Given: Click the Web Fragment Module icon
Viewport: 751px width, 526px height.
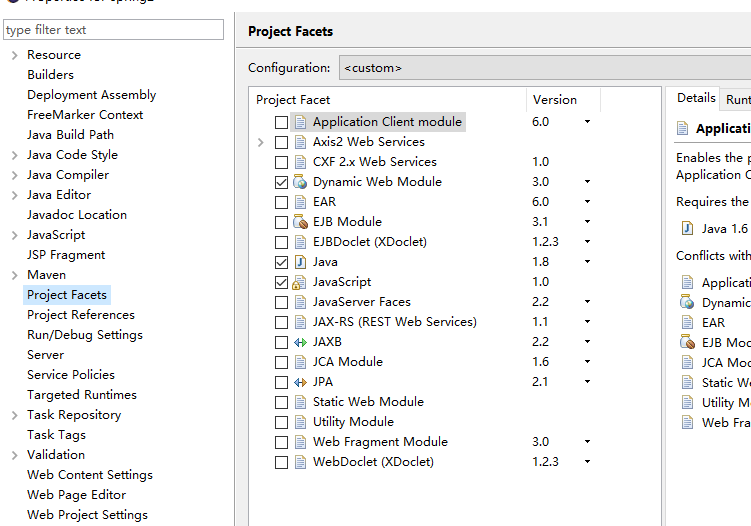Looking at the screenshot, I should (x=300, y=442).
